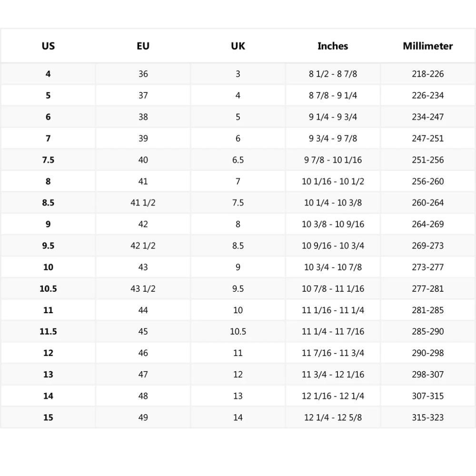Select the 218-226 millimeter cell

point(427,74)
